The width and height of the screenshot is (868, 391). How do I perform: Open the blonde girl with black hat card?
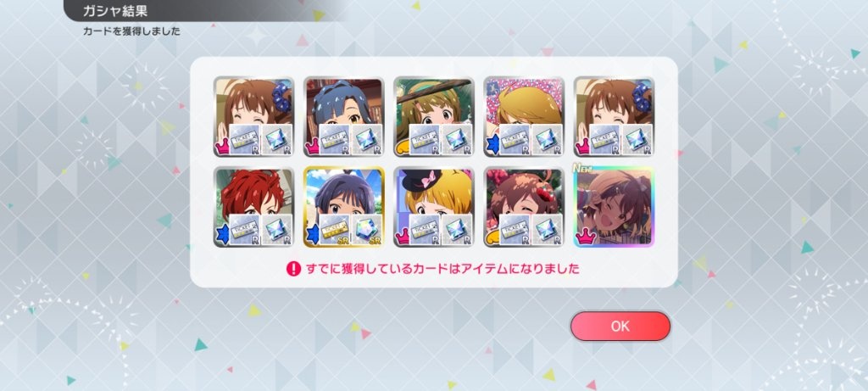tap(434, 207)
